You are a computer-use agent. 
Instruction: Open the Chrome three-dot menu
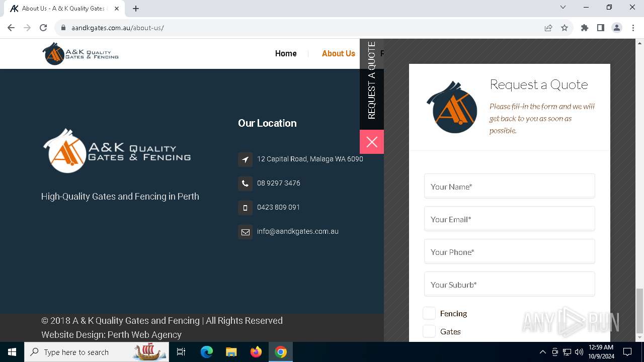tap(633, 28)
